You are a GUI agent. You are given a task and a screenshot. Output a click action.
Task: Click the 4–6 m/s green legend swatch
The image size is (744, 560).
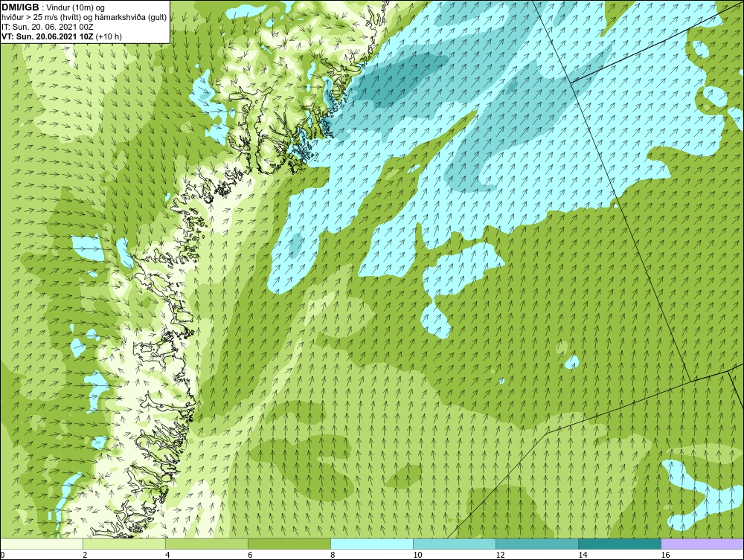click(206, 544)
